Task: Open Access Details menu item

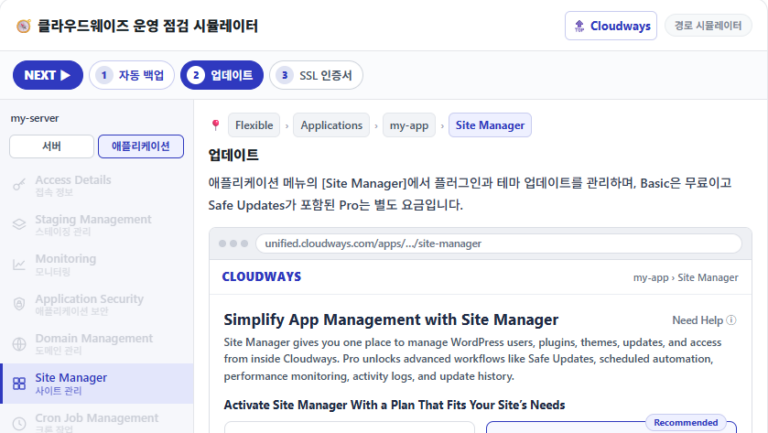Action: pyautogui.click(x=97, y=186)
